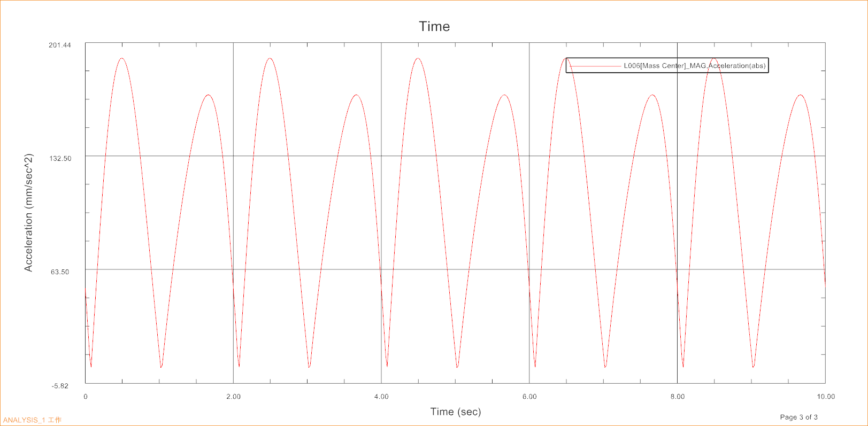The width and height of the screenshot is (868, 426).
Task: Click X-axis value 10.00
Action: coord(826,397)
